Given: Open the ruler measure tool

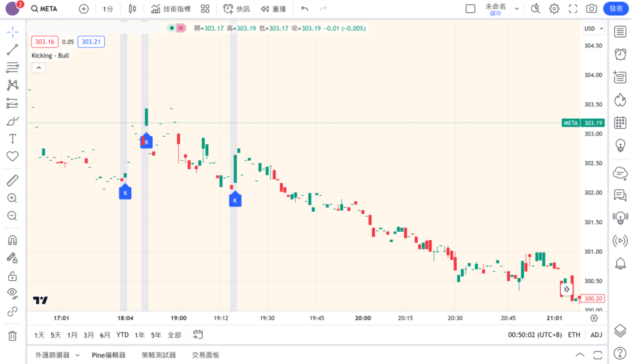Looking at the screenshot, I should pos(12,180).
